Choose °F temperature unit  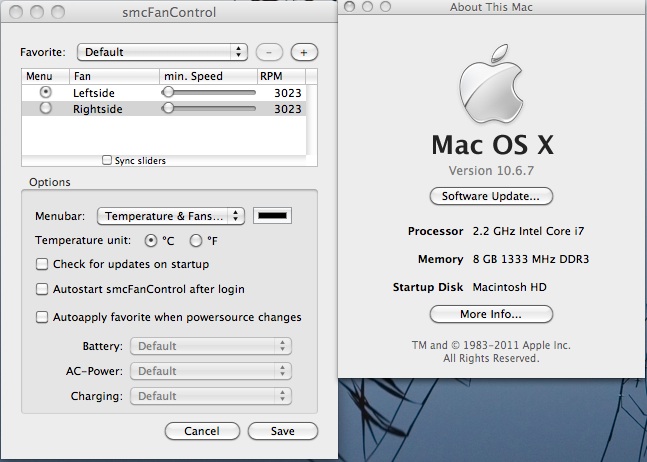point(196,240)
